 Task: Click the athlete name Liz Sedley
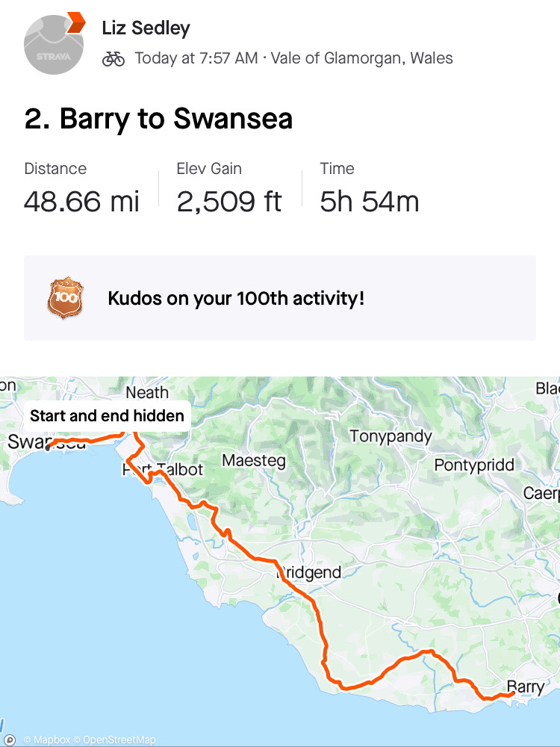146,28
